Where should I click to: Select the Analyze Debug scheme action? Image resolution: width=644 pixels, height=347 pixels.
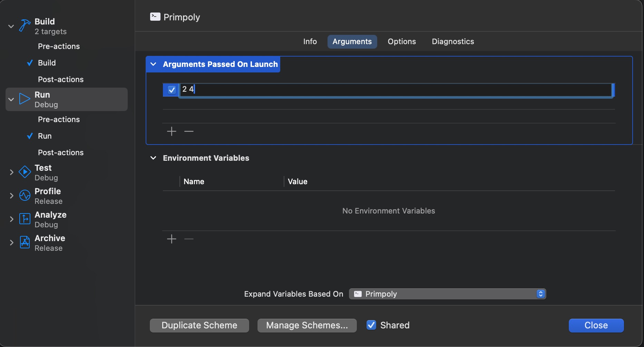(67, 219)
